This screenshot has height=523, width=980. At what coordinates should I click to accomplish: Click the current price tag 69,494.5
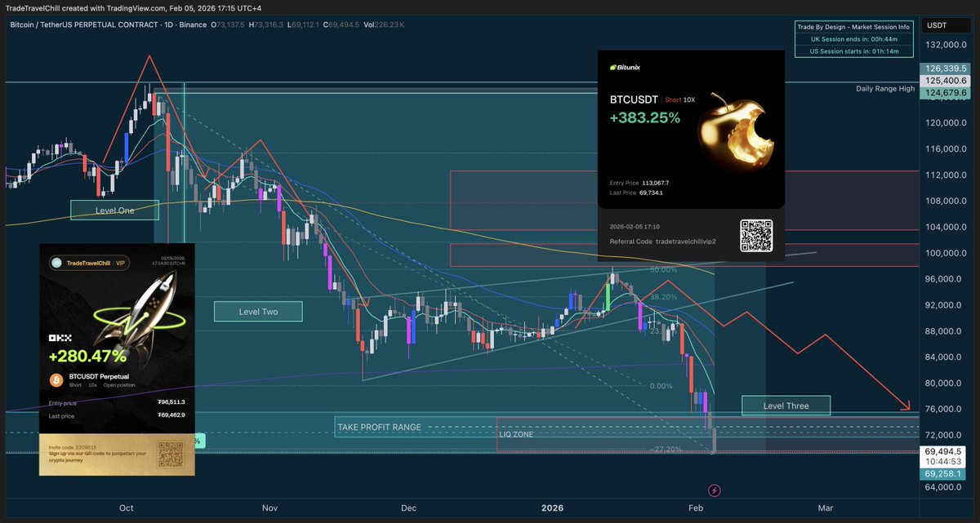943,450
